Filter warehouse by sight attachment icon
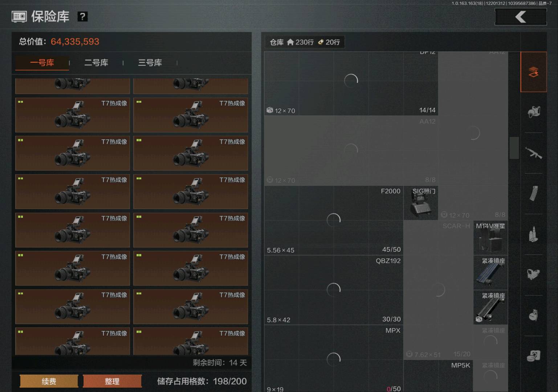The height and width of the screenshot is (392, 558). click(x=533, y=274)
